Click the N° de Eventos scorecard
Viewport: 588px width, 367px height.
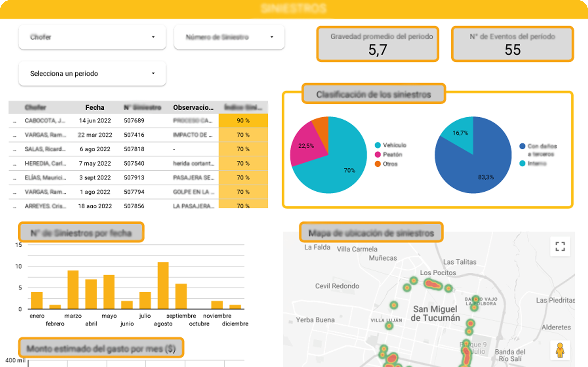[512, 44]
